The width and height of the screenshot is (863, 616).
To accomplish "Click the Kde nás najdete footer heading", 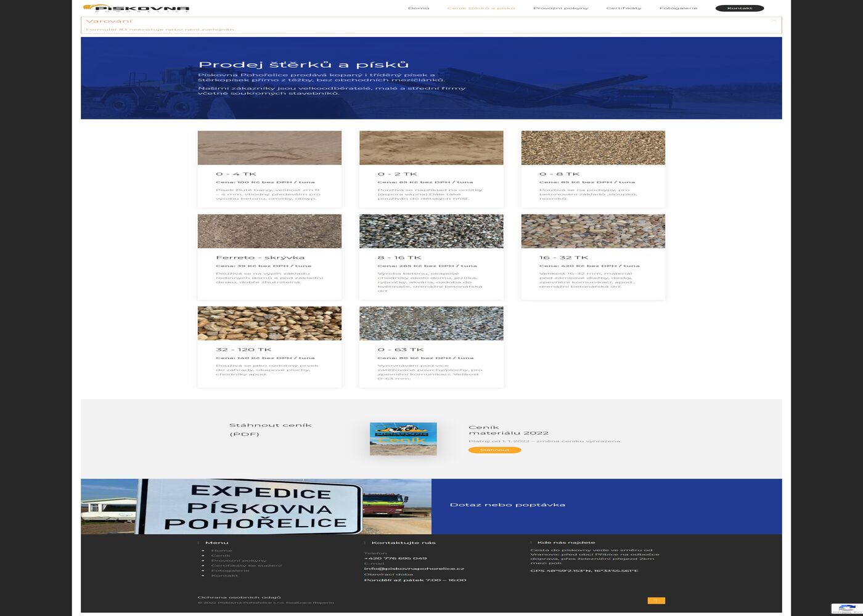I will (x=566, y=543).
